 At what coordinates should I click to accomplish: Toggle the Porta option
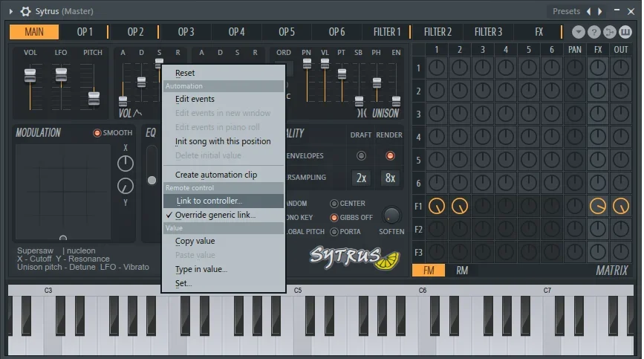[x=334, y=231]
